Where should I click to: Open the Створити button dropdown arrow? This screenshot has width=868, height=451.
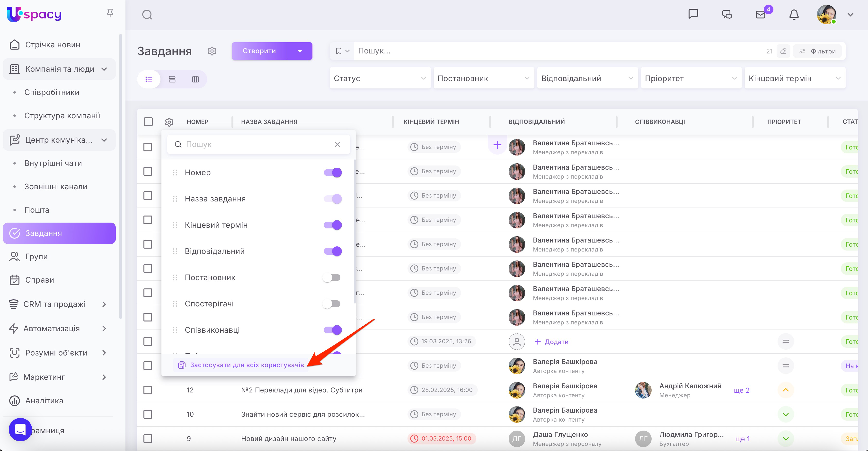coord(300,51)
